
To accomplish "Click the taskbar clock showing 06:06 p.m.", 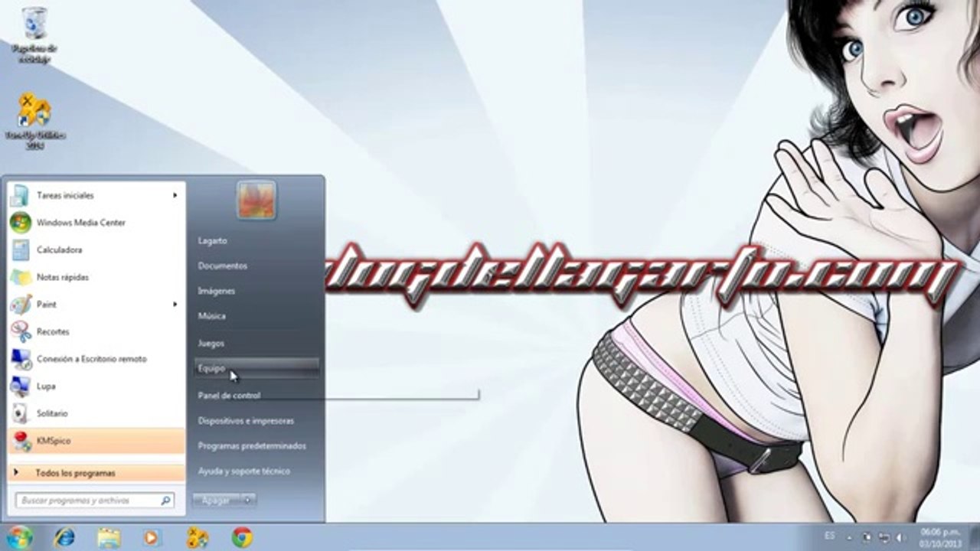I will point(940,537).
